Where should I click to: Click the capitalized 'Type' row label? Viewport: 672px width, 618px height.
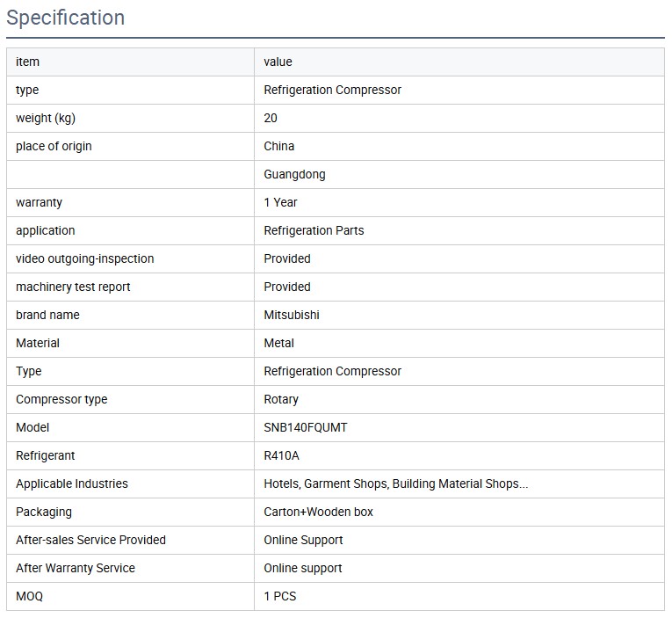coord(29,371)
